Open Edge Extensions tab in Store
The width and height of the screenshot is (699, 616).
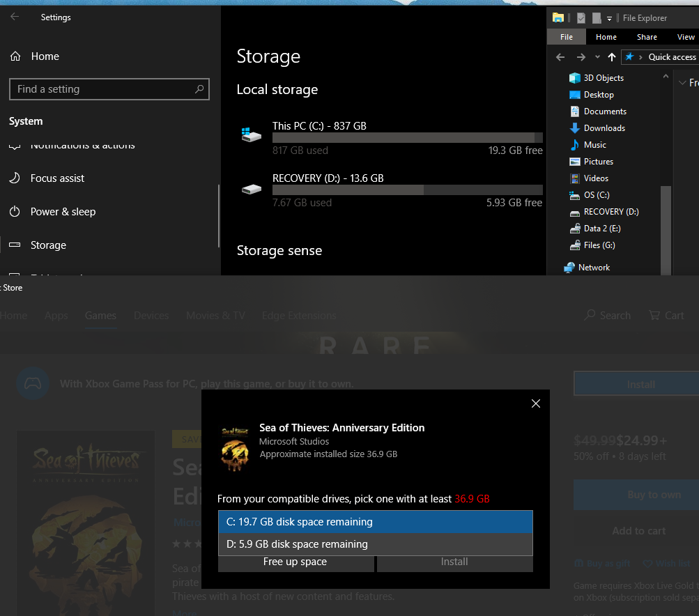[x=299, y=316]
